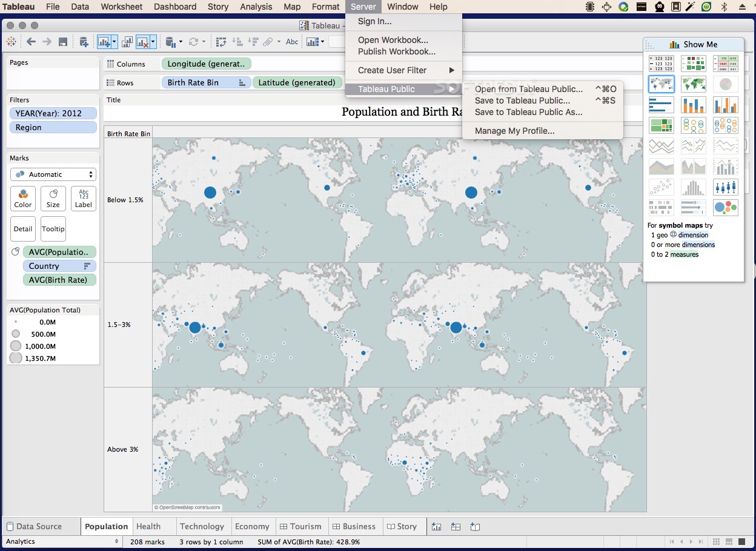Screen dimensions: 756x551
Task: Click the run update refresh icon
Action: tap(193, 42)
